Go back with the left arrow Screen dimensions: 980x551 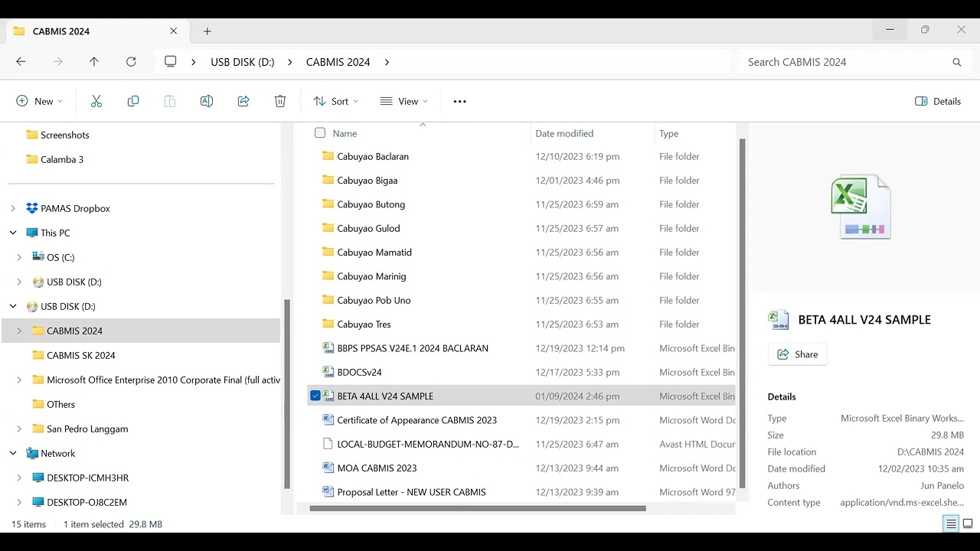[x=21, y=62]
